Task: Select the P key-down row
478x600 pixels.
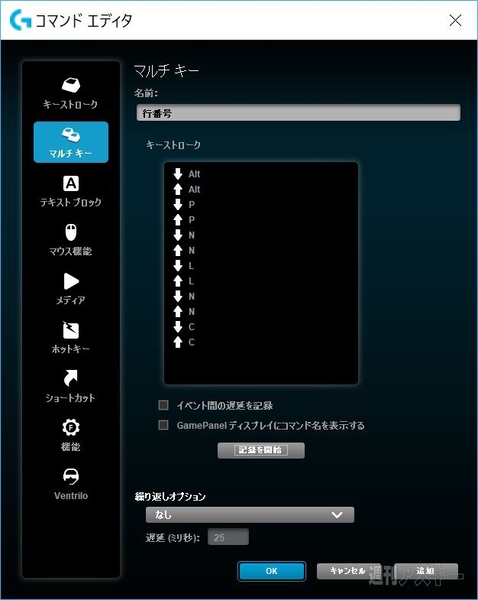Action: [x=184, y=205]
